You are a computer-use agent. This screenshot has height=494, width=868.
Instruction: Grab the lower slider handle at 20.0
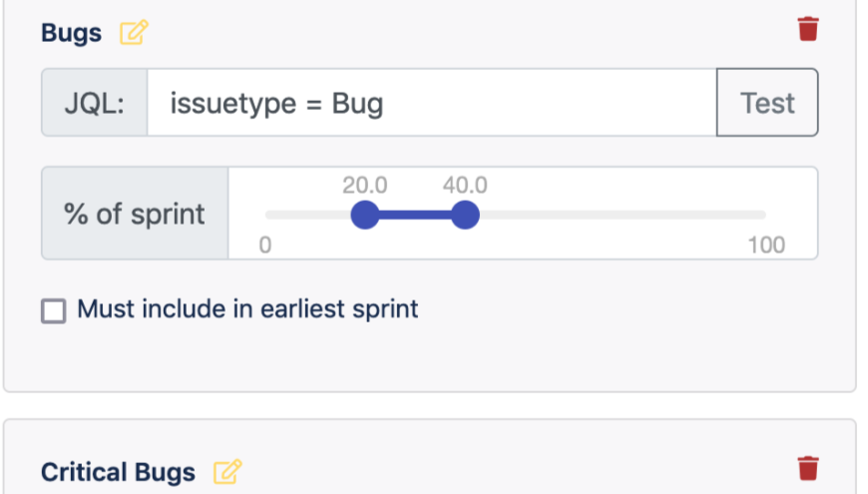(365, 215)
